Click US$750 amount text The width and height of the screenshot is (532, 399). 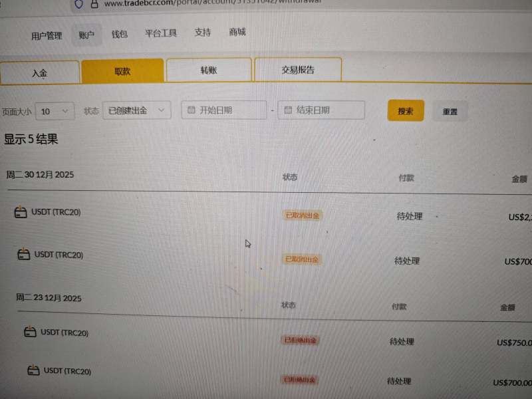point(514,342)
